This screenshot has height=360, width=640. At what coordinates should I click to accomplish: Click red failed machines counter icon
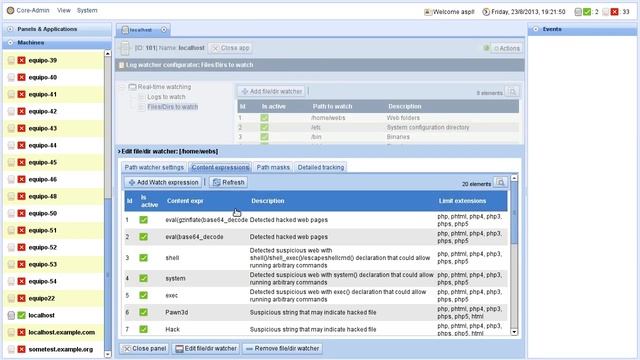click(614, 12)
